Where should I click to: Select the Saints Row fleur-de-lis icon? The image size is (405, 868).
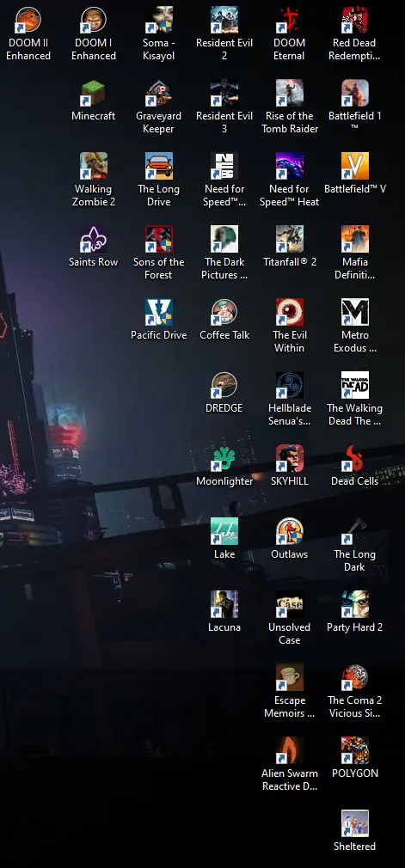[x=94, y=240]
